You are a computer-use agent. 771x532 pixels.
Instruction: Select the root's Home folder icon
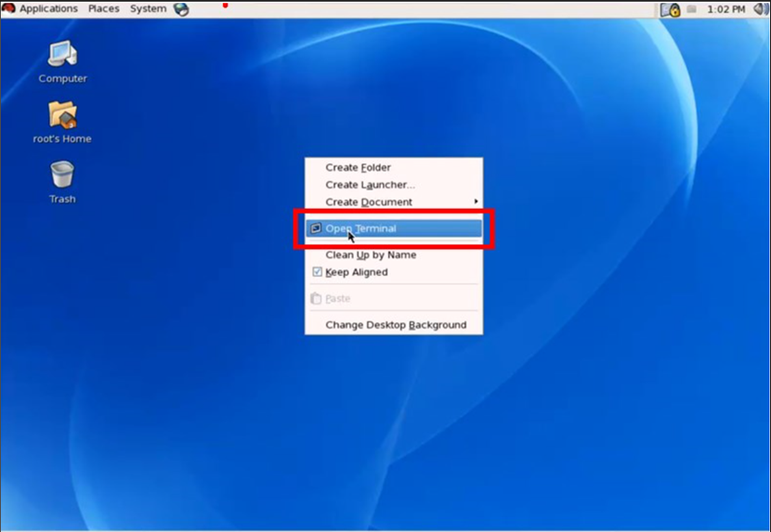pyautogui.click(x=62, y=114)
